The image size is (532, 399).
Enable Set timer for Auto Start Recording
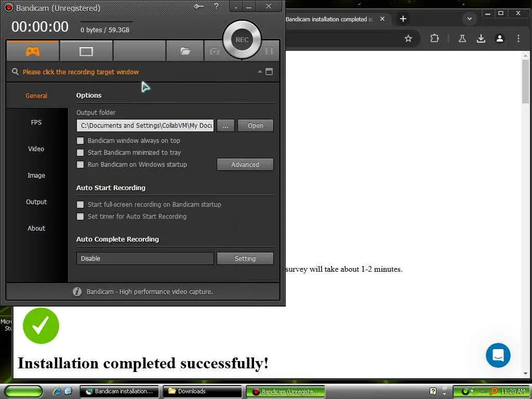(x=81, y=216)
